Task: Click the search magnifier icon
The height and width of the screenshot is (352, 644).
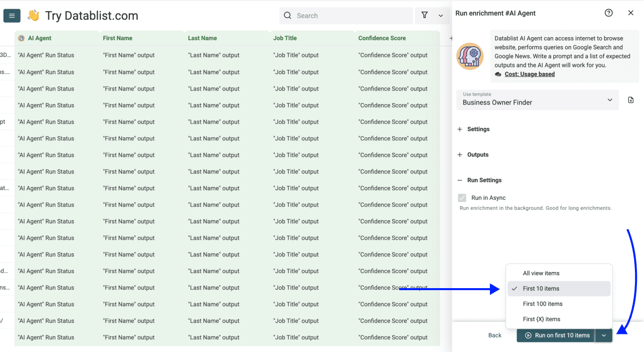Action: (287, 16)
